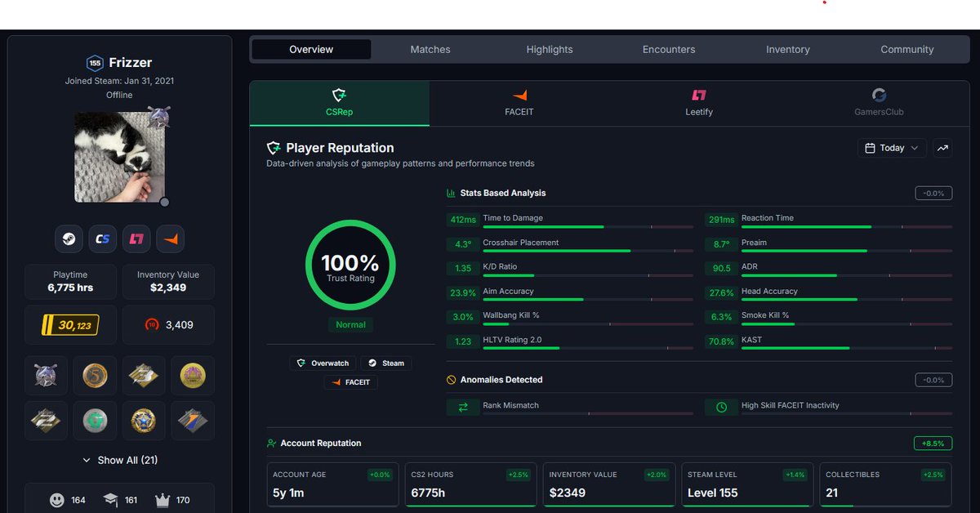Click the 90.5 ADR value
This screenshot has height=513, width=980.
tap(721, 268)
